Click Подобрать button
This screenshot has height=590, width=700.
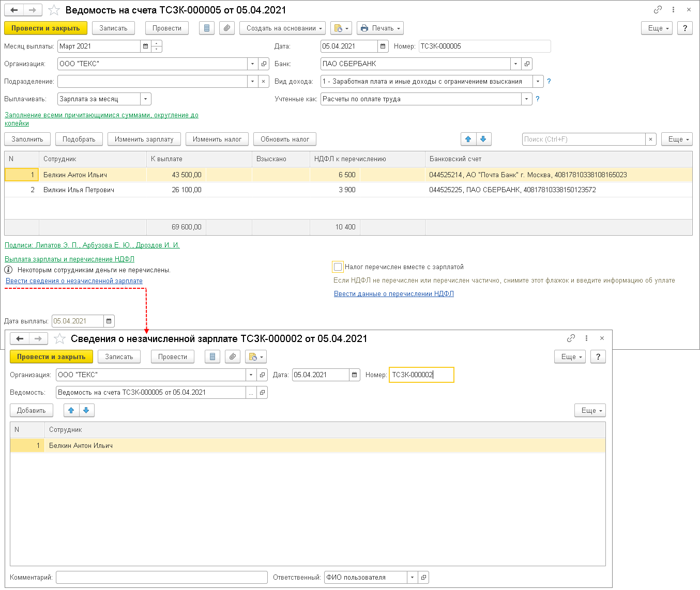pos(79,139)
